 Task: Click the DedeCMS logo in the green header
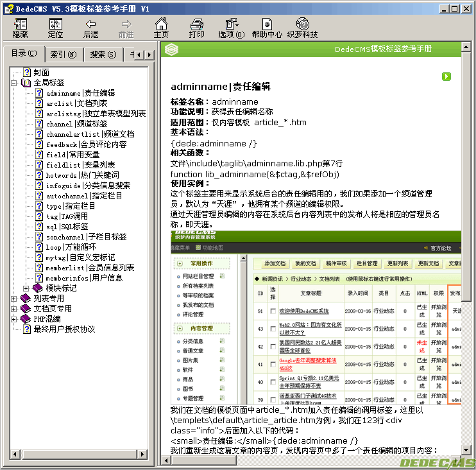click(171, 49)
